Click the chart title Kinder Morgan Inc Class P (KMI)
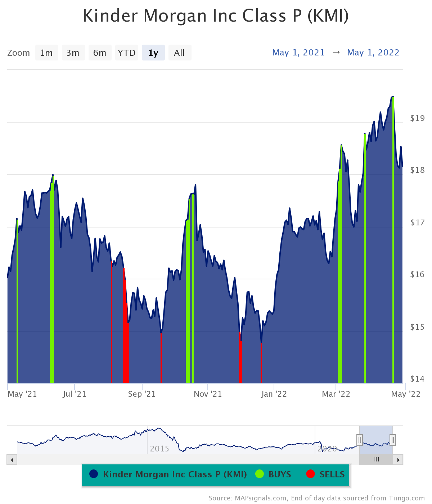This screenshot has width=432, height=504. tap(216, 16)
